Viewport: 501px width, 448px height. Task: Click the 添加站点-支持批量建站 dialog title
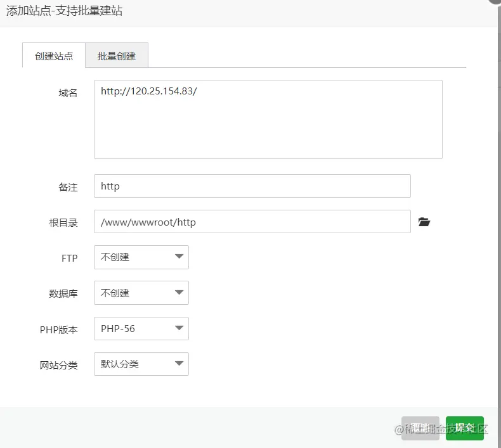tap(64, 11)
